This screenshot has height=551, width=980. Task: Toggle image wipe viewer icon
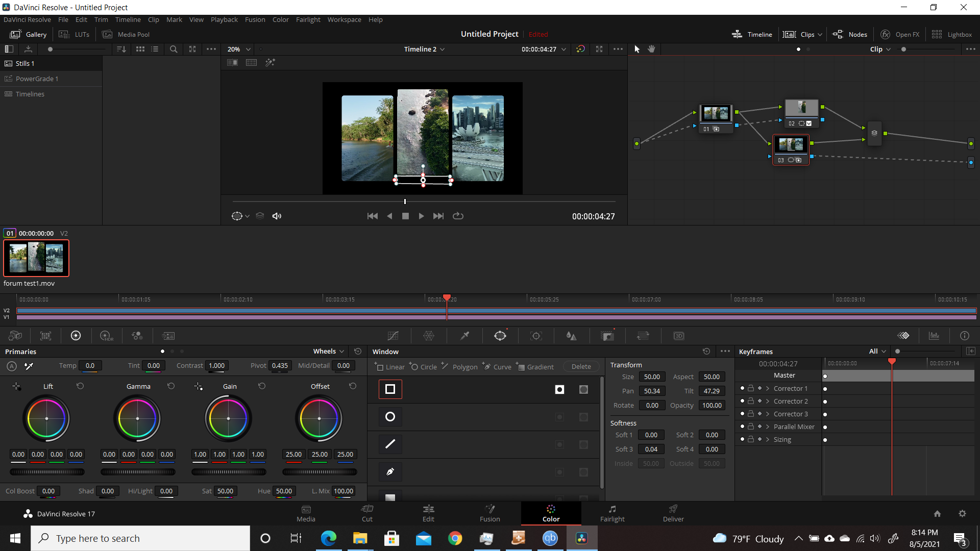coord(232,62)
